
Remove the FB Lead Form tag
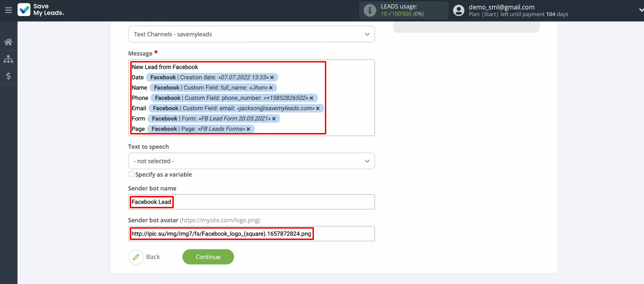click(274, 119)
